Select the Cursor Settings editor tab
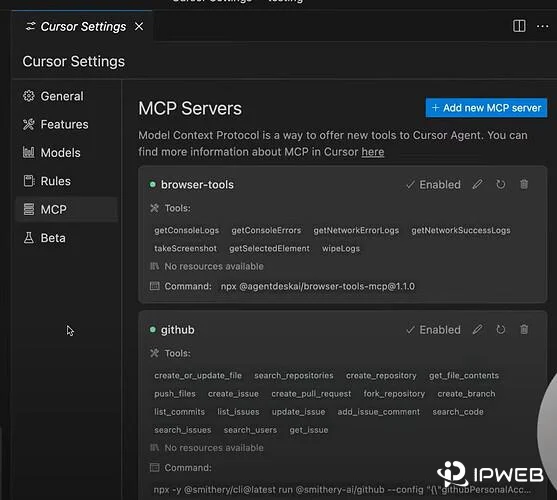Viewport: 557px width, 500px height. (82, 27)
